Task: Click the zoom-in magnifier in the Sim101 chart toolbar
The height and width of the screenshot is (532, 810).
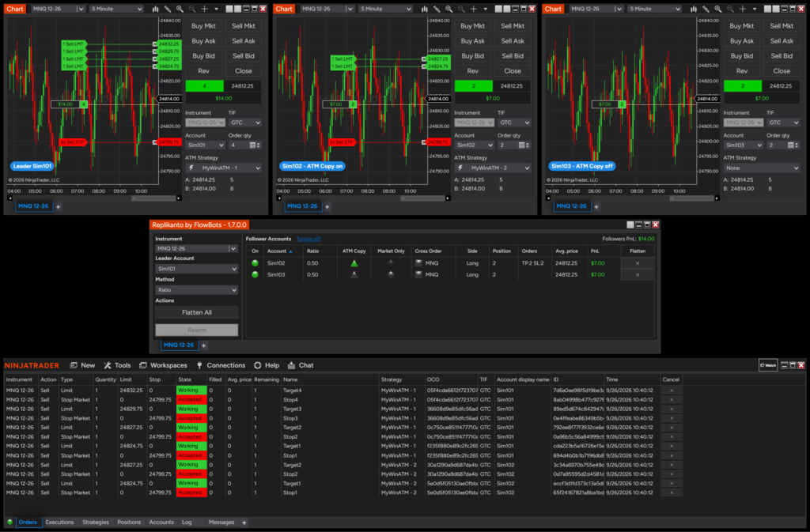Action: (180, 9)
